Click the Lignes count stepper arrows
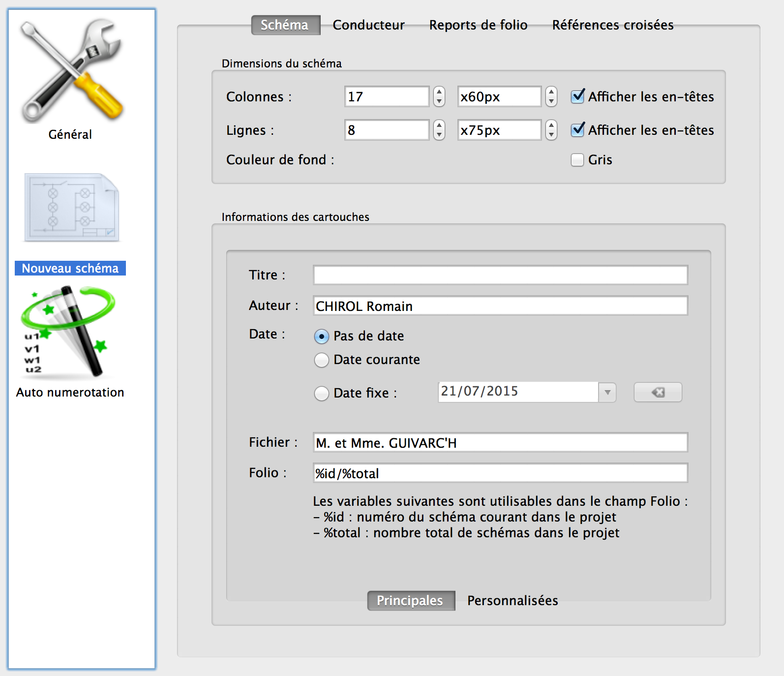 click(x=439, y=130)
